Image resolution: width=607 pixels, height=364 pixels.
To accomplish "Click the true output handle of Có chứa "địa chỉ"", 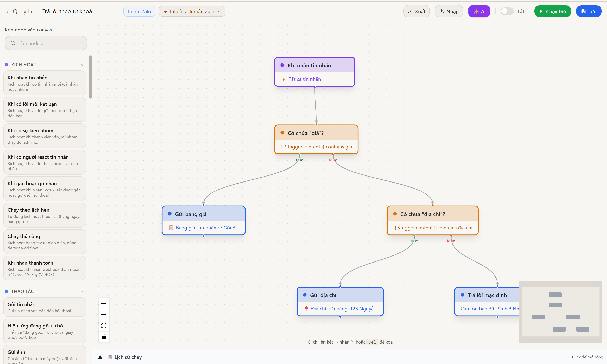I will [414, 236].
